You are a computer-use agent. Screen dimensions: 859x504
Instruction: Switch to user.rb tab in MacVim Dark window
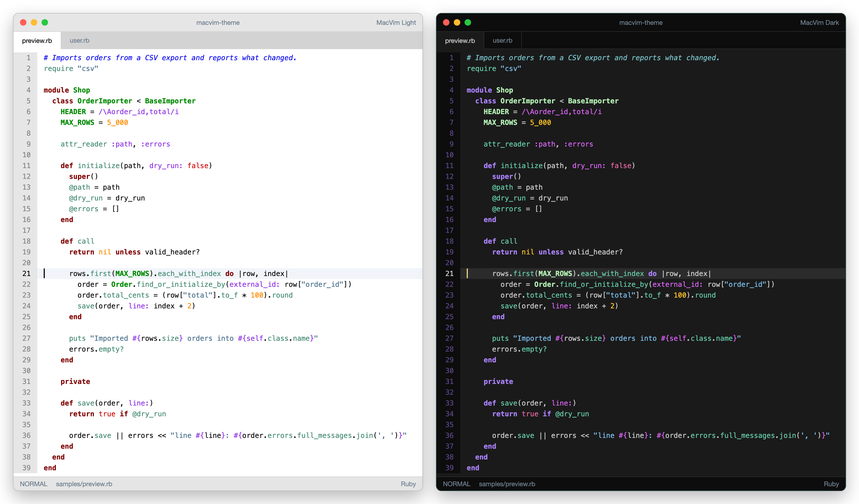click(502, 40)
